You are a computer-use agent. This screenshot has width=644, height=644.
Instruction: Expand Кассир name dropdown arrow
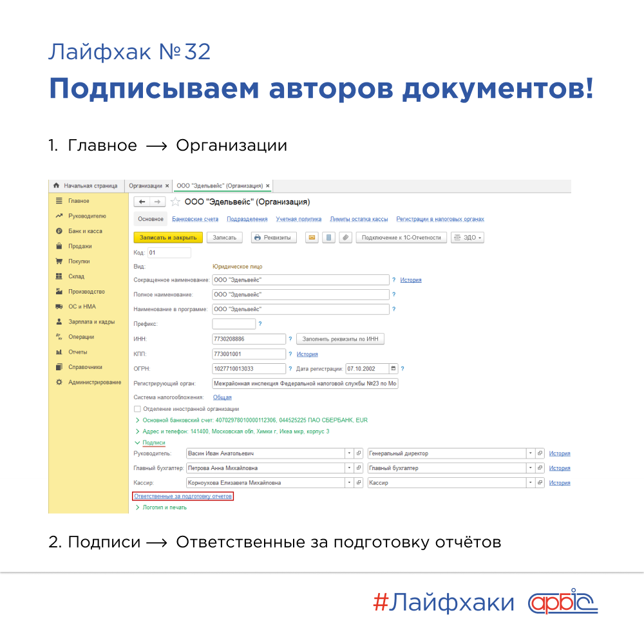[x=349, y=483]
